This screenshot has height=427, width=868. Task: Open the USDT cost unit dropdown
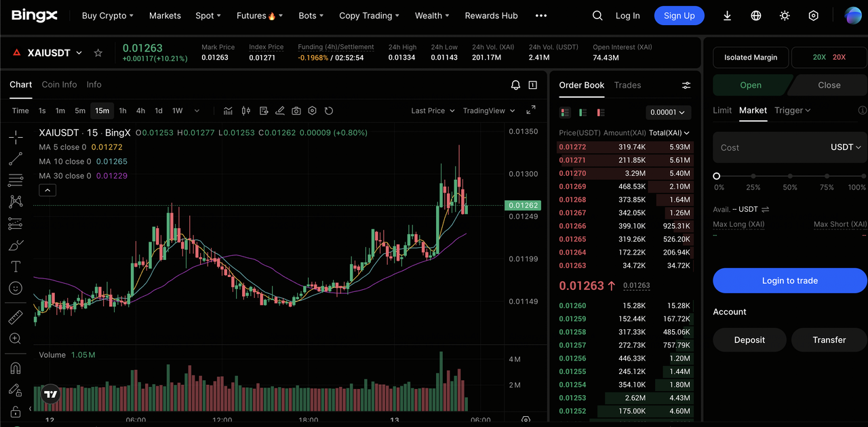(845, 147)
